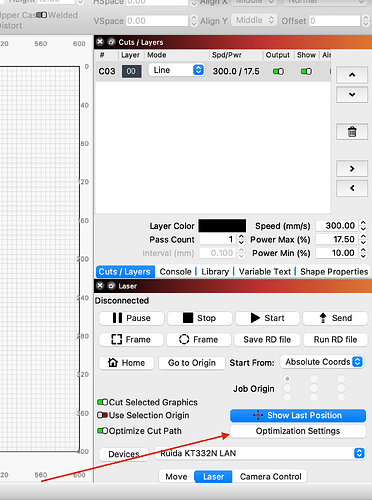Screen dimensions: 372x500
Task: Switch to the Shape Properties tab
Action: (x=334, y=272)
